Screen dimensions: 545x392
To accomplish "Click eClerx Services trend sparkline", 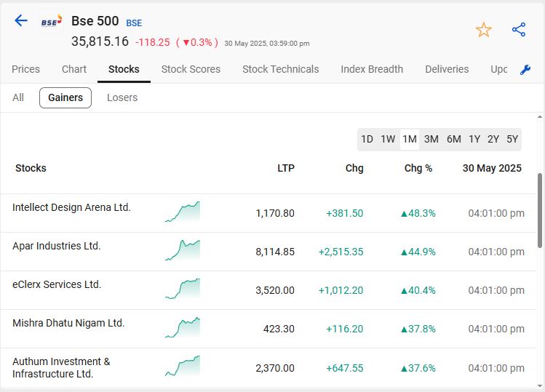I will tap(182, 289).
